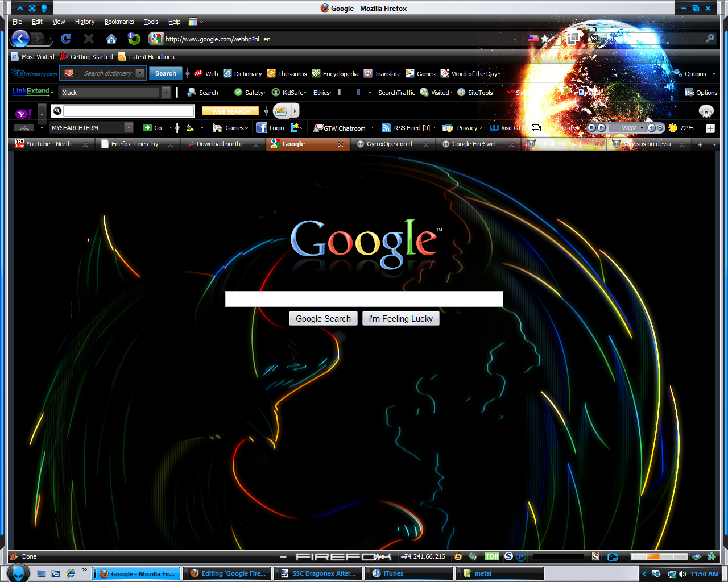Switch to the Firefox_Lines_by tab
Viewport: 728px width, 582px height.
click(138, 144)
